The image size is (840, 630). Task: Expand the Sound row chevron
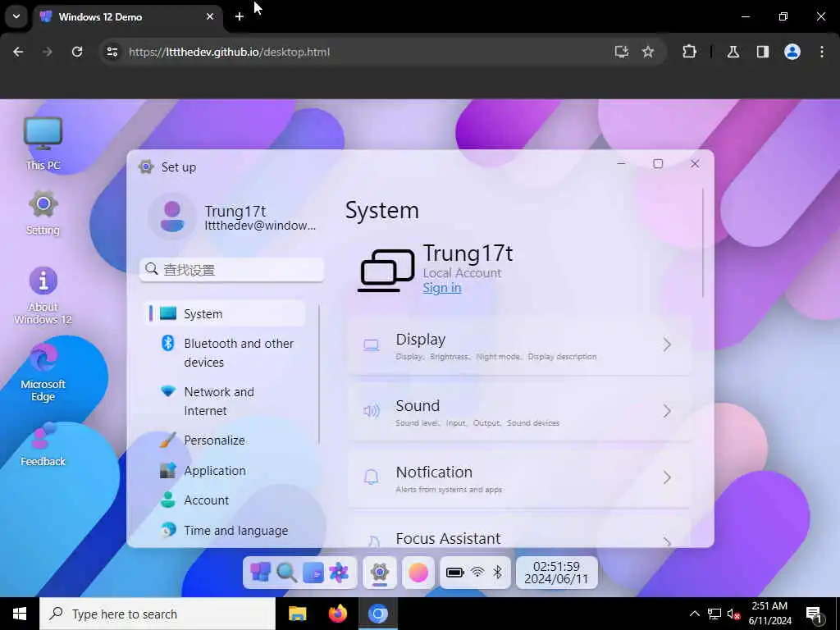tap(667, 411)
